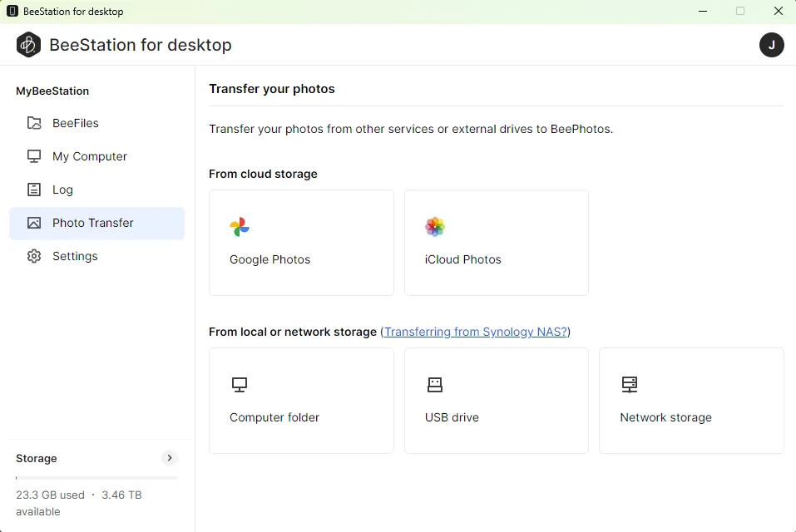This screenshot has width=796, height=532.
Task: Go to My Computer in the menu
Action: pyautogui.click(x=89, y=156)
